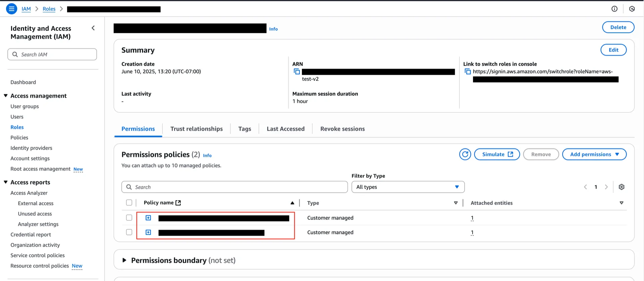
Task: Open the Revoke sessions tab
Action: point(342,129)
